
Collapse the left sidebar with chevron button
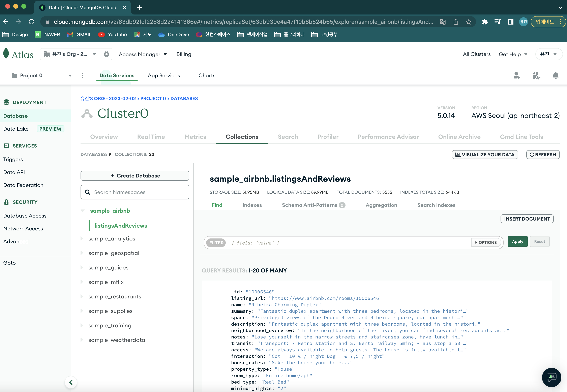71,382
